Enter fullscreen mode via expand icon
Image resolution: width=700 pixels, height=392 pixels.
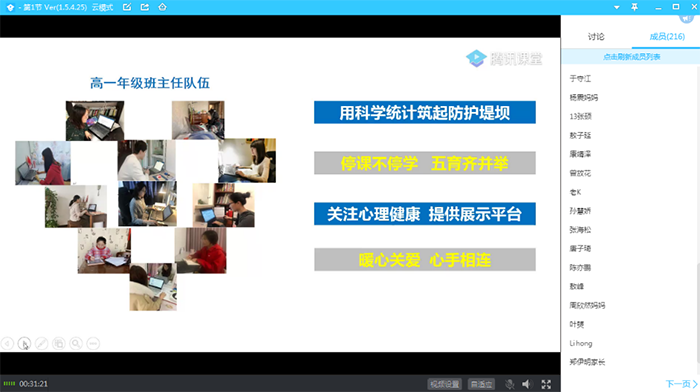point(546,384)
